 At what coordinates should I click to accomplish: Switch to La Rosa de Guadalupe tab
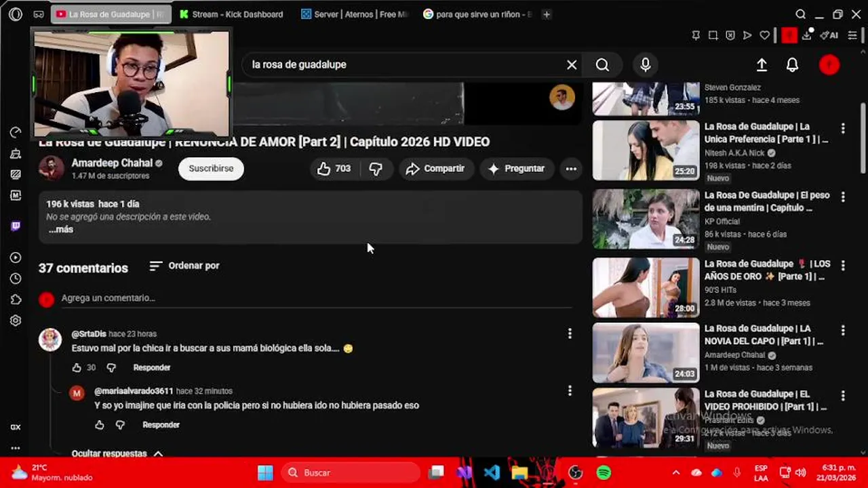tap(111, 14)
